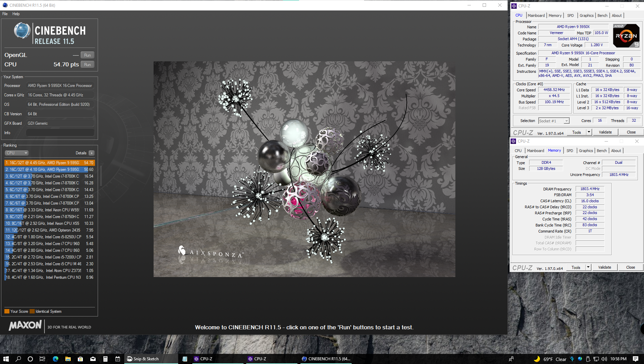The image size is (644, 364).
Task: Open the File menu in Cinebench
Action: (5, 14)
